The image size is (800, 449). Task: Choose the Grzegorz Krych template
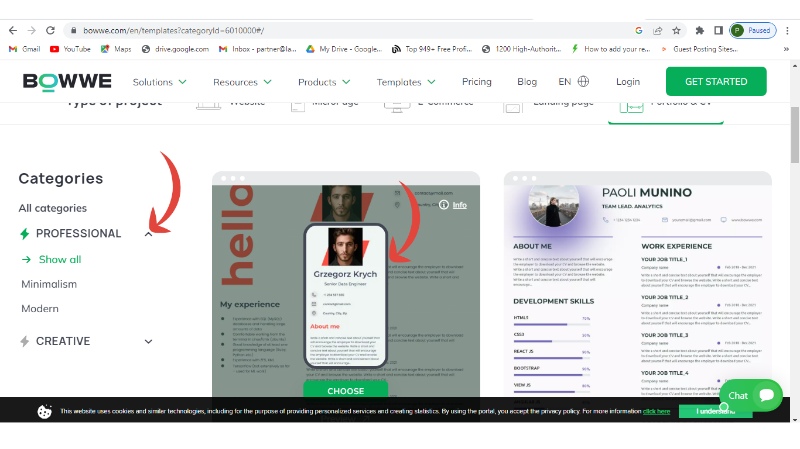click(345, 390)
